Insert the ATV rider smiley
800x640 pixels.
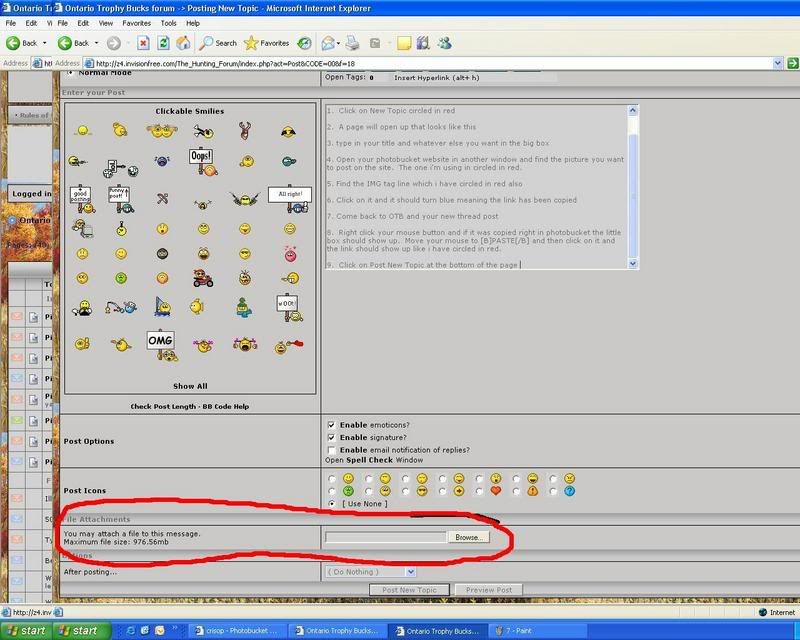(x=203, y=278)
